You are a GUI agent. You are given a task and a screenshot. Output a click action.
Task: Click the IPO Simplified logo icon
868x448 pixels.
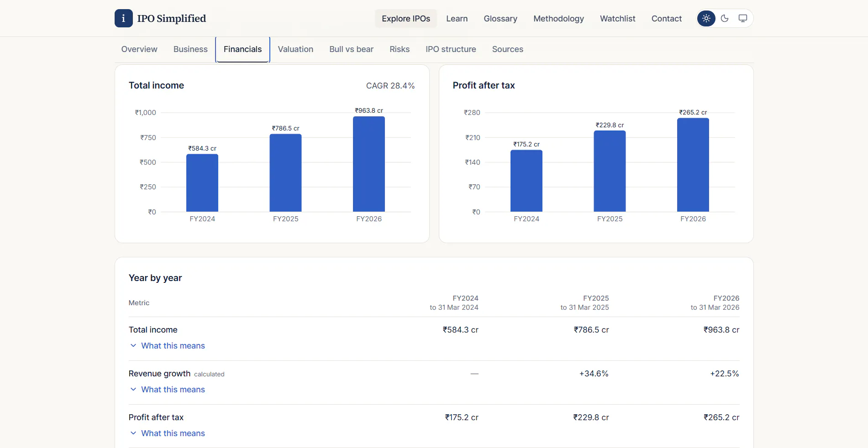tap(123, 18)
